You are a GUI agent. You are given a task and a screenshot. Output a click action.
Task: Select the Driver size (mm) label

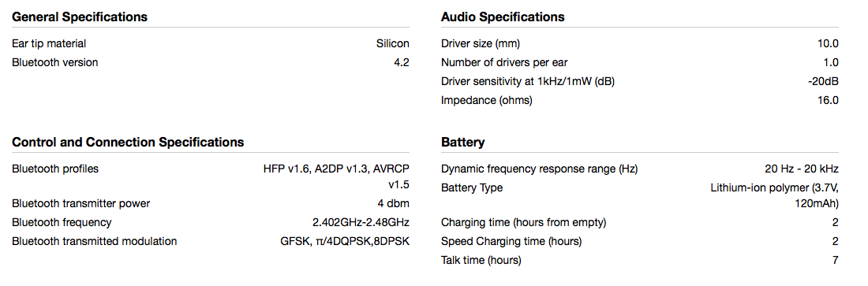click(481, 43)
